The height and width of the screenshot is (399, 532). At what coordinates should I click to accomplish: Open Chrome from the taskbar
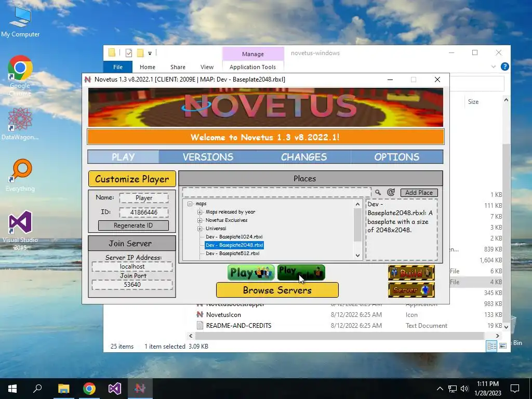pos(89,389)
